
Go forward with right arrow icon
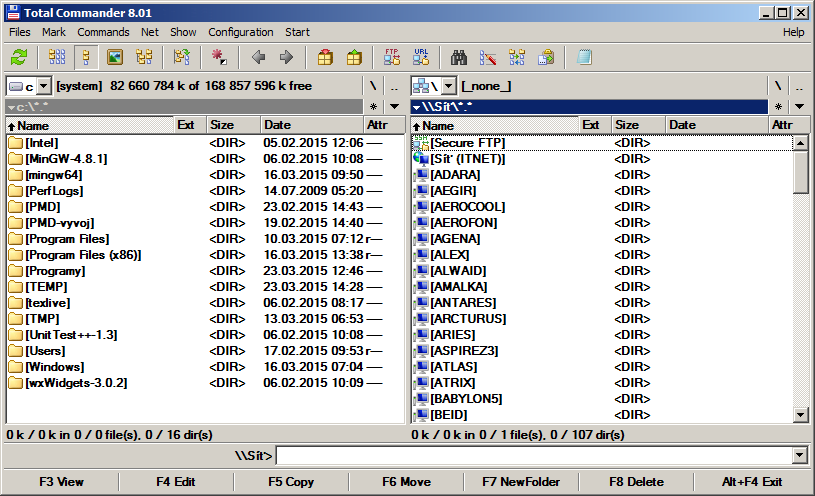click(286, 57)
